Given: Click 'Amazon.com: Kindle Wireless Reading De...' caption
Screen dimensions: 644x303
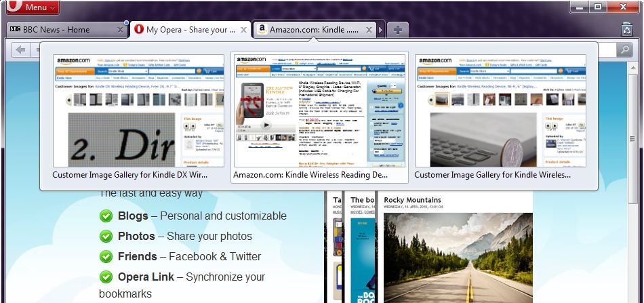Looking at the screenshot, I should (310, 175).
